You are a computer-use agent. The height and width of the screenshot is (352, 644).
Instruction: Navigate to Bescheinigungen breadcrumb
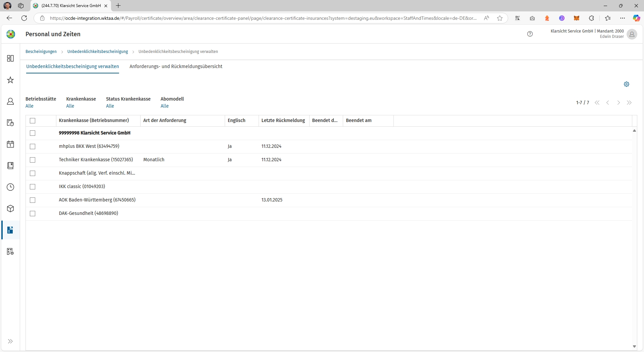tap(41, 52)
